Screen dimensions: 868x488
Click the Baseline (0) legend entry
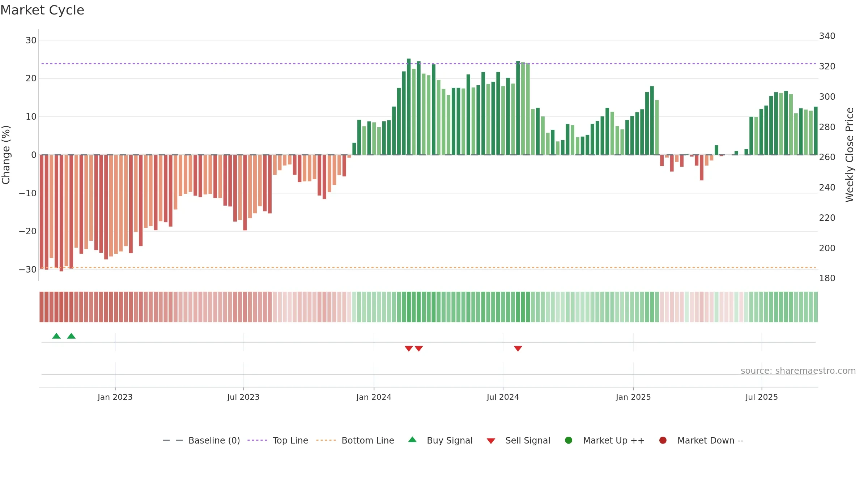pyautogui.click(x=201, y=440)
